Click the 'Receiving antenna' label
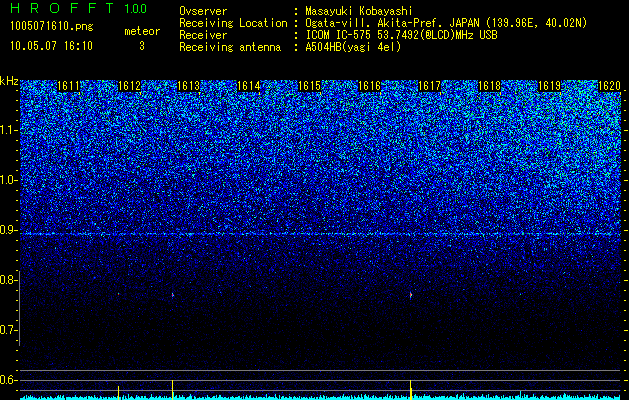Screen dimensions: 629x400 230,47
